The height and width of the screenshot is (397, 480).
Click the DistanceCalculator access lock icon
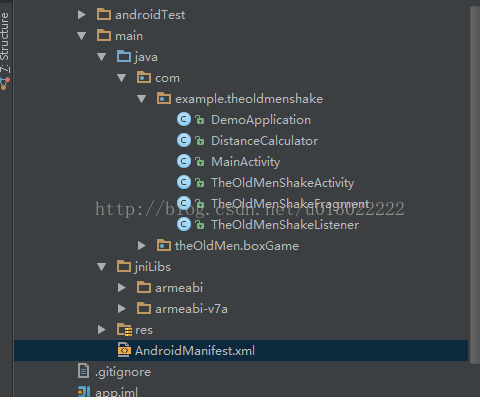click(x=200, y=141)
